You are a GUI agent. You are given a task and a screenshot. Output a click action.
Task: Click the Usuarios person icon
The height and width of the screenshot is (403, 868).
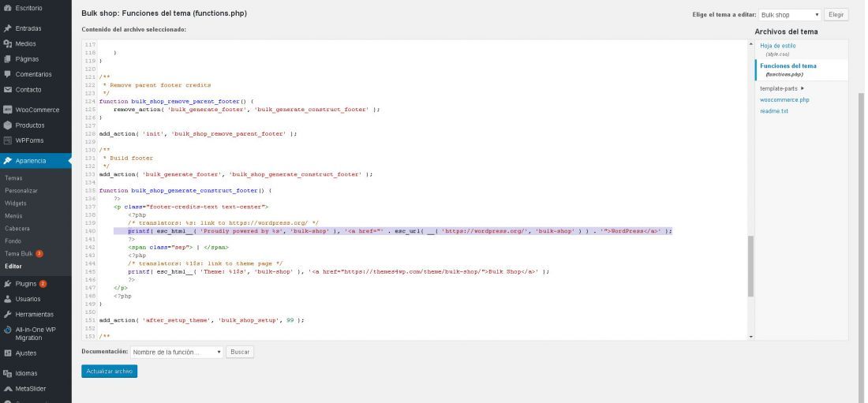tap(7, 299)
